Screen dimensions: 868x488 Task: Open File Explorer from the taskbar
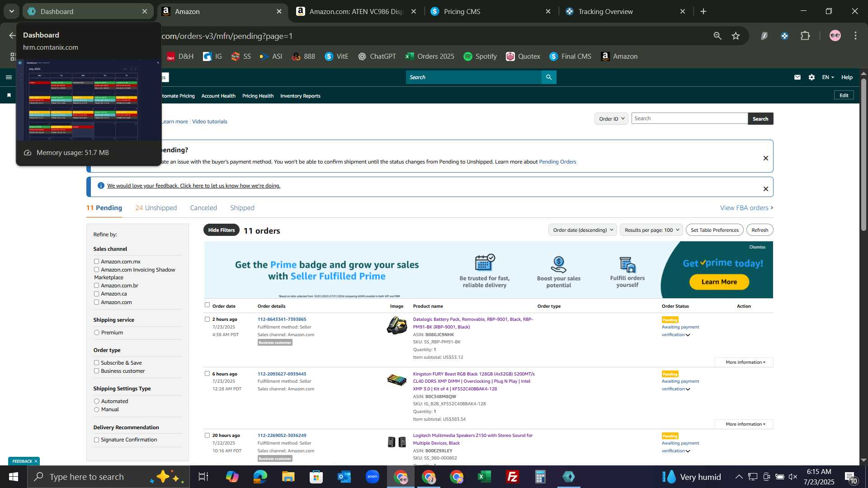(288, 477)
